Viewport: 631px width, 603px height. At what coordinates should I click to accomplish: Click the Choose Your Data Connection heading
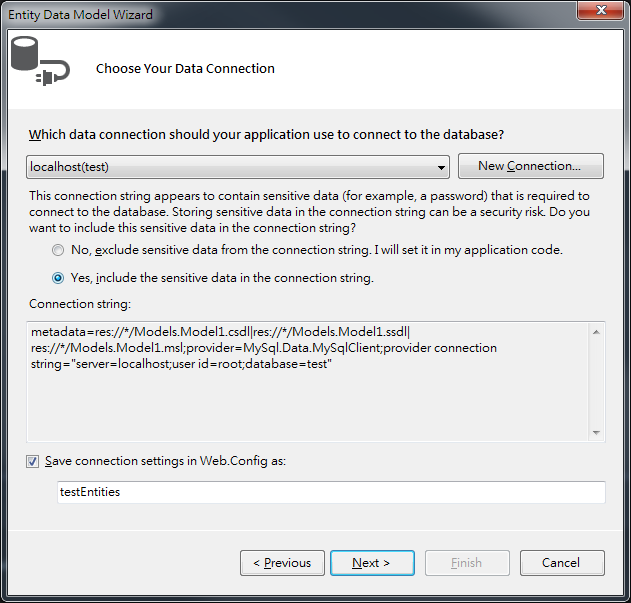coord(185,69)
